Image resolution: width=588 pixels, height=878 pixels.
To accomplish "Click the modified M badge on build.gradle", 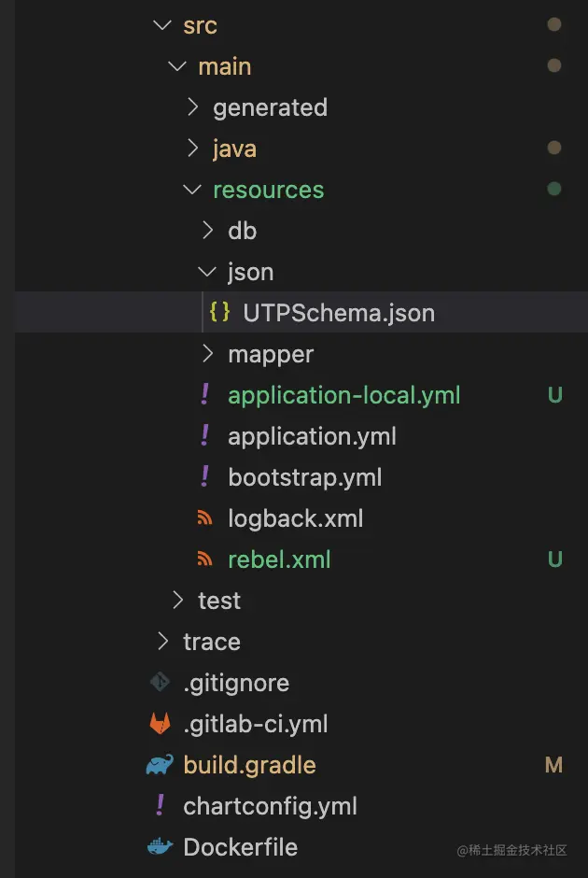I will pyautogui.click(x=553, y=765).
